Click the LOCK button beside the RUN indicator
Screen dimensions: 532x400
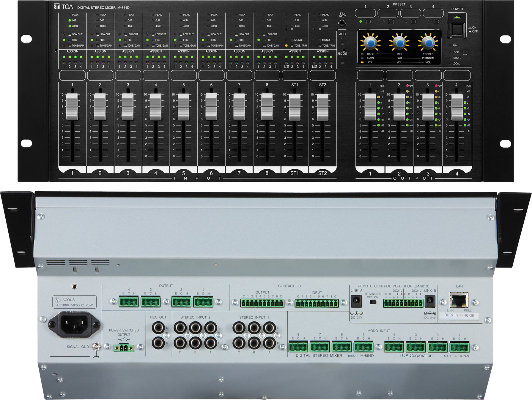[x=465, y=52]
